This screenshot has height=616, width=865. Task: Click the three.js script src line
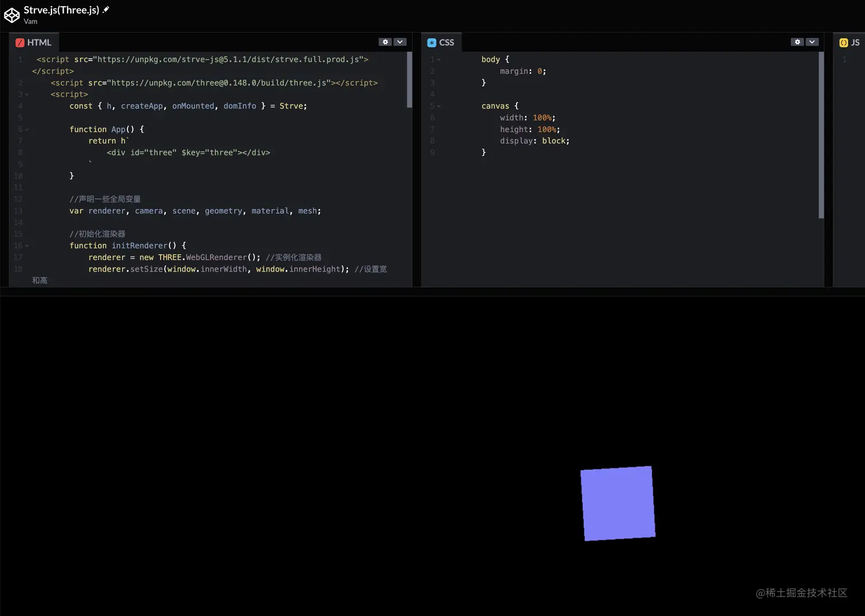[x=214, y=82]
